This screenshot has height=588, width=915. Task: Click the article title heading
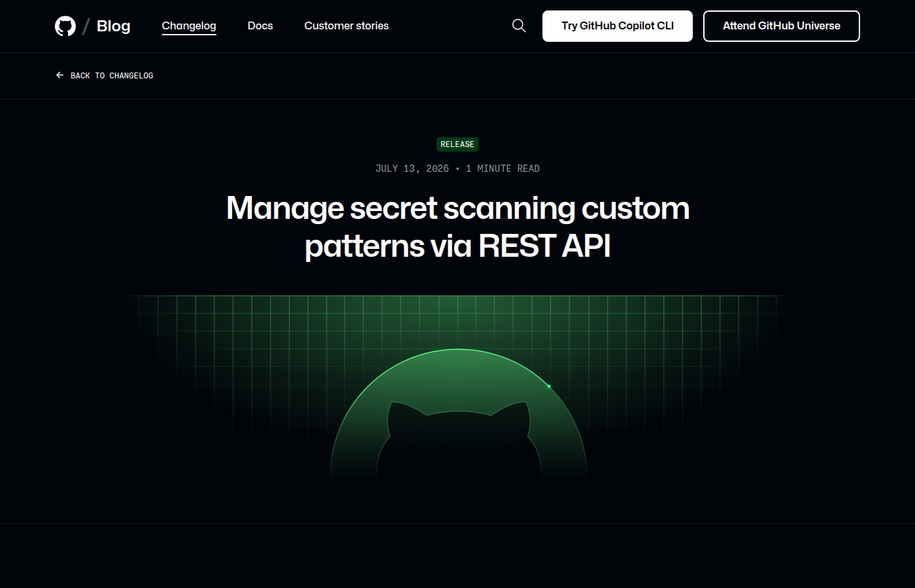[x=457, y=227]
